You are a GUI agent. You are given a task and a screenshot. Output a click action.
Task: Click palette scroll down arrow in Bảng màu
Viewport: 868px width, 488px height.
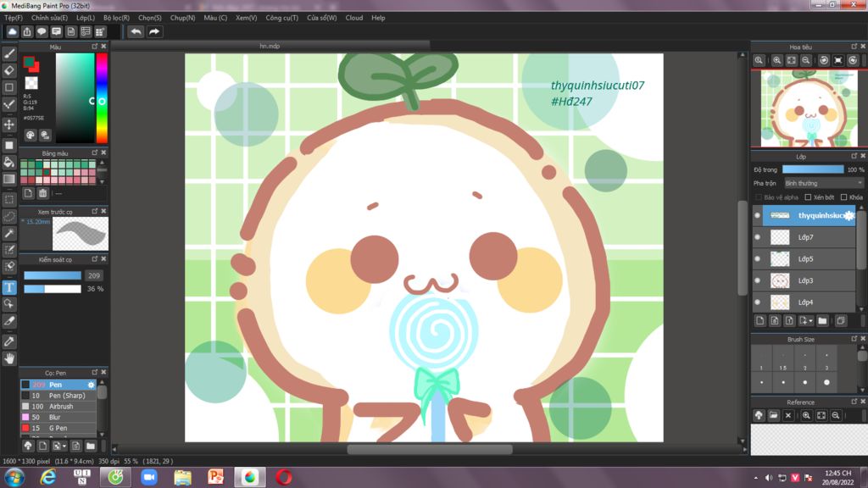tap(102, 182)
